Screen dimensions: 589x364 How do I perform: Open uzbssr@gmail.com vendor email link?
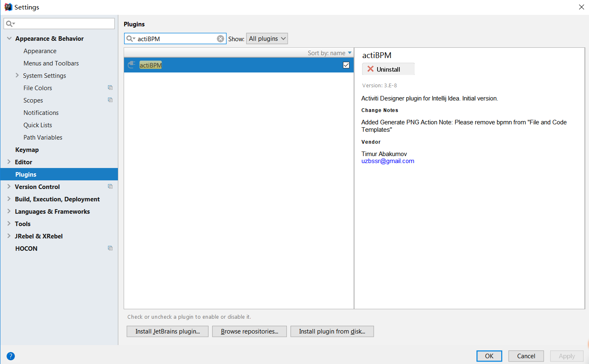click(x=388, y=161)
